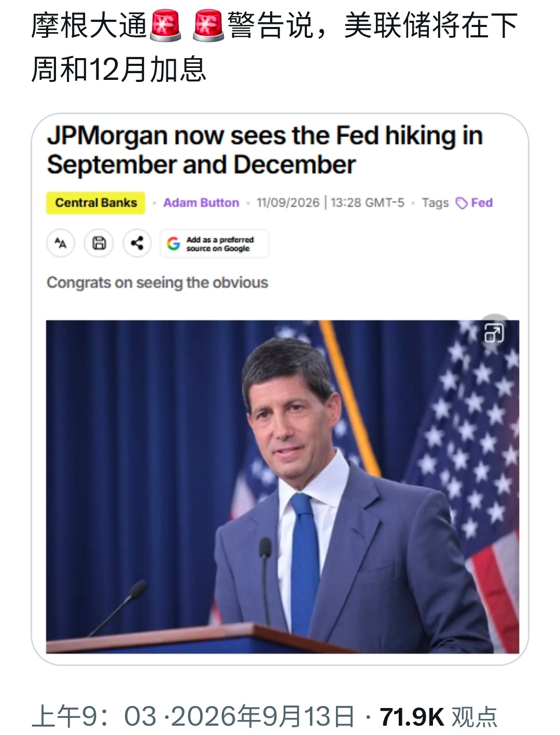Open the Fed tag link
This screenshot has height=735, width=560.
pyautogui.click(x=482, y=203)
